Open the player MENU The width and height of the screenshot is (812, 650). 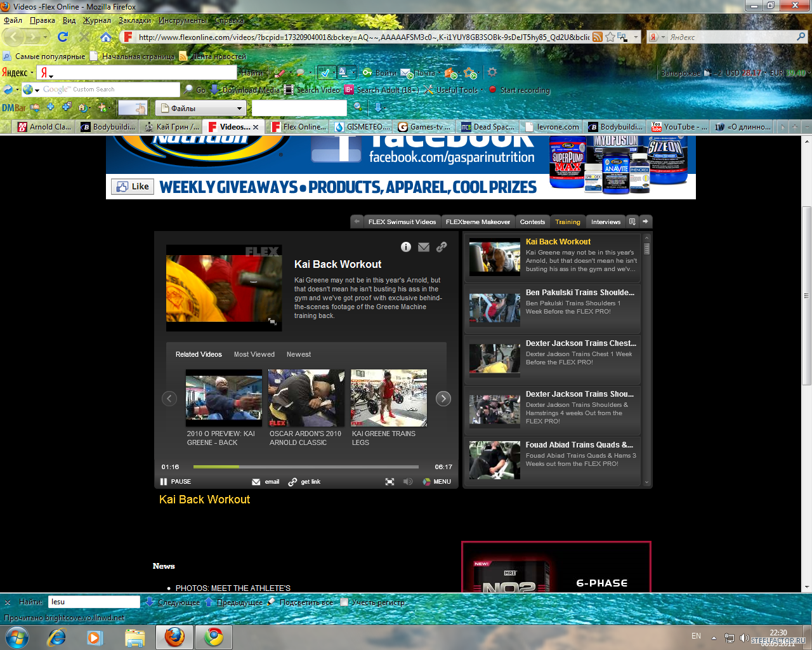[436, 482]
